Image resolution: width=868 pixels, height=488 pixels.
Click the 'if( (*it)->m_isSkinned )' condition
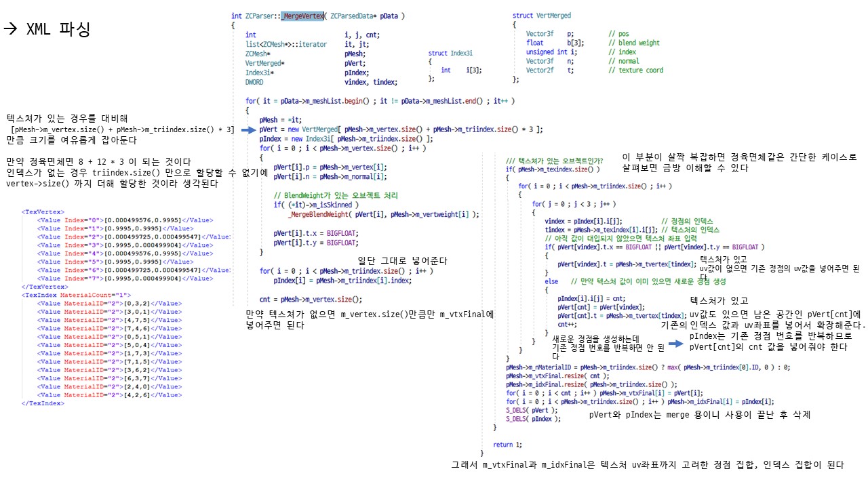(317, 204)
